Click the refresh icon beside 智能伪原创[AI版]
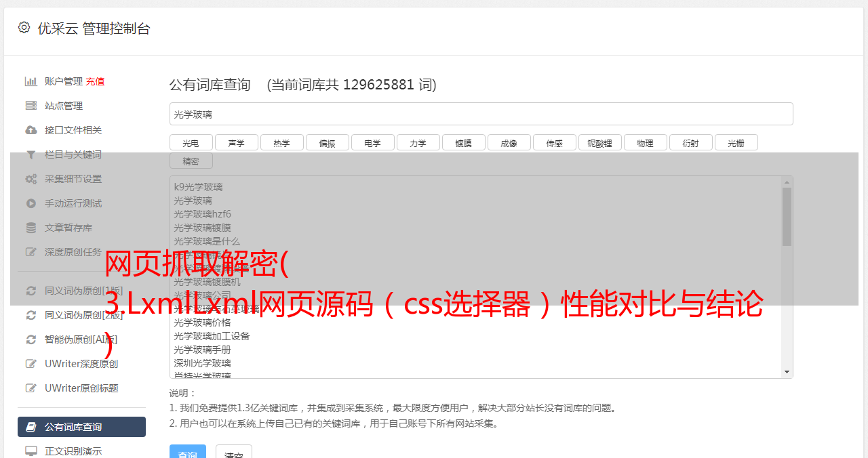Image resolution: width=868 pixels, height=458 pixels. click(31, 339)
